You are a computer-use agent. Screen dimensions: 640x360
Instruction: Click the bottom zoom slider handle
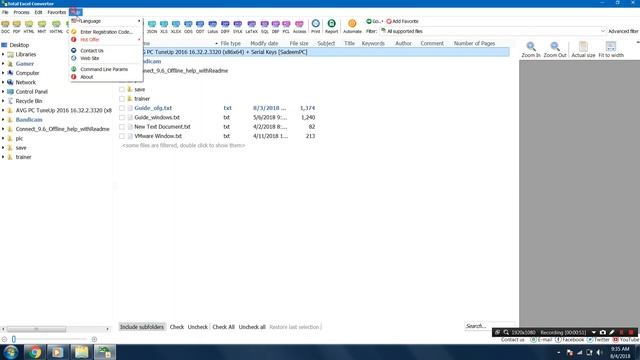coord(14,339)
